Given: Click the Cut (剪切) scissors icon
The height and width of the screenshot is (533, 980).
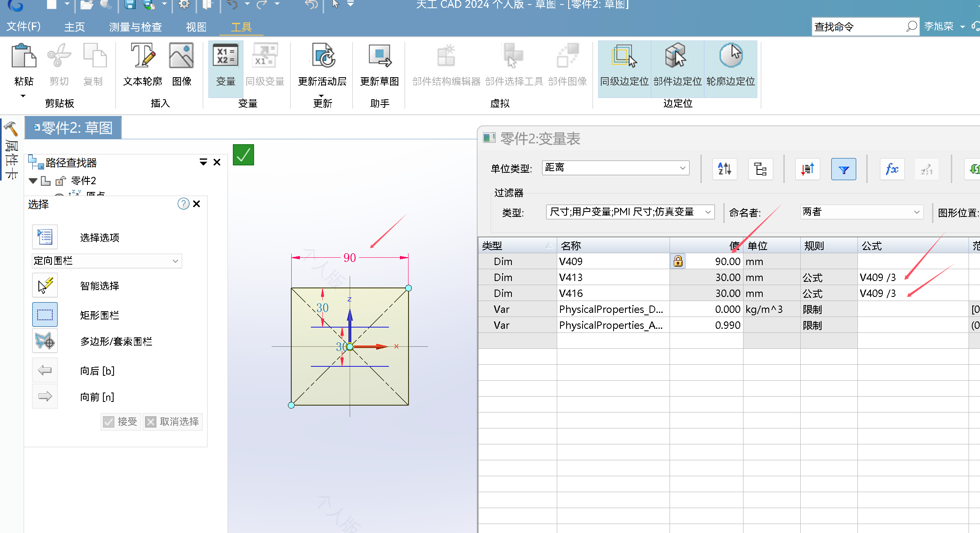Looking at the screenshot, I should click(x=59, y=56).
